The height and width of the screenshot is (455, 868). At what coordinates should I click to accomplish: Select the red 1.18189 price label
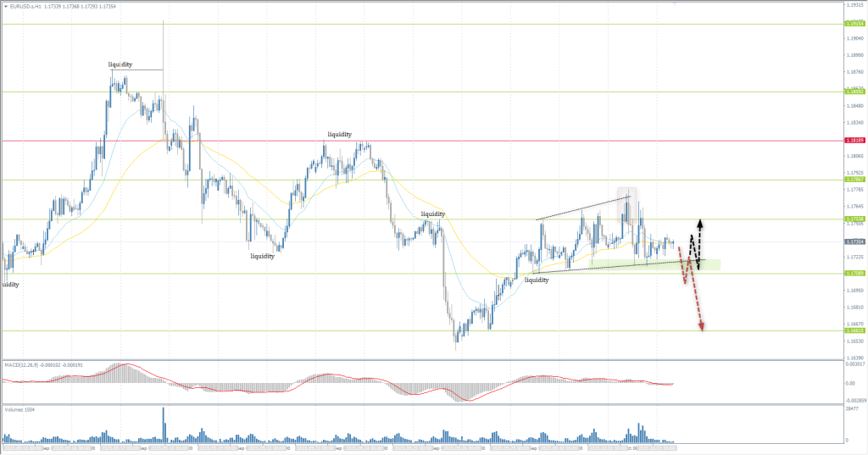854,141
